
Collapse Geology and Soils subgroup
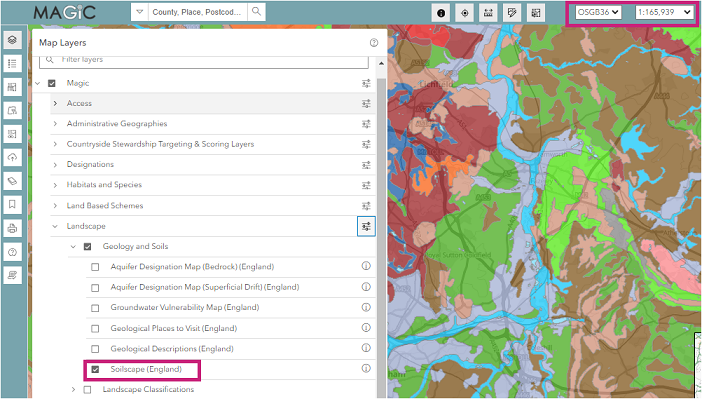click(73, 246)
